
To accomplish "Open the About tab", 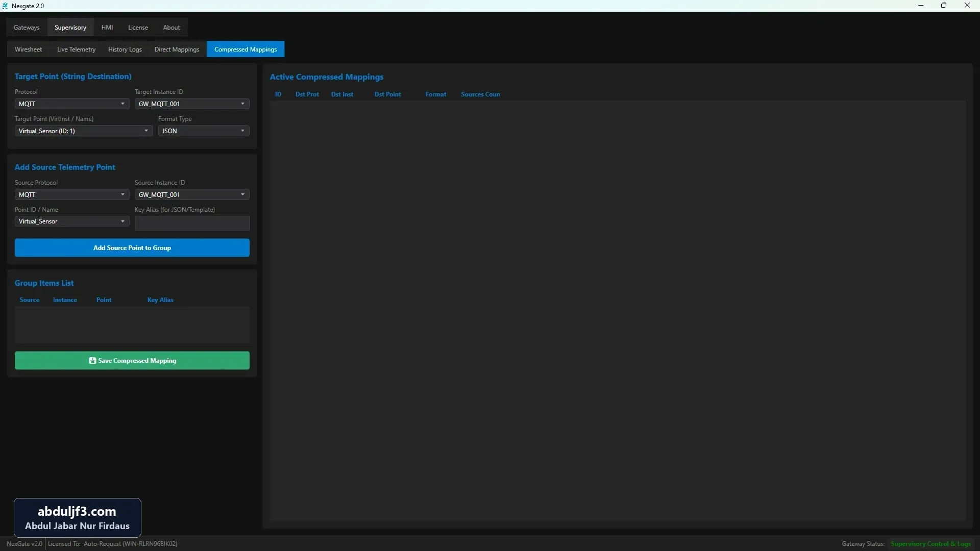I will 171,28.
